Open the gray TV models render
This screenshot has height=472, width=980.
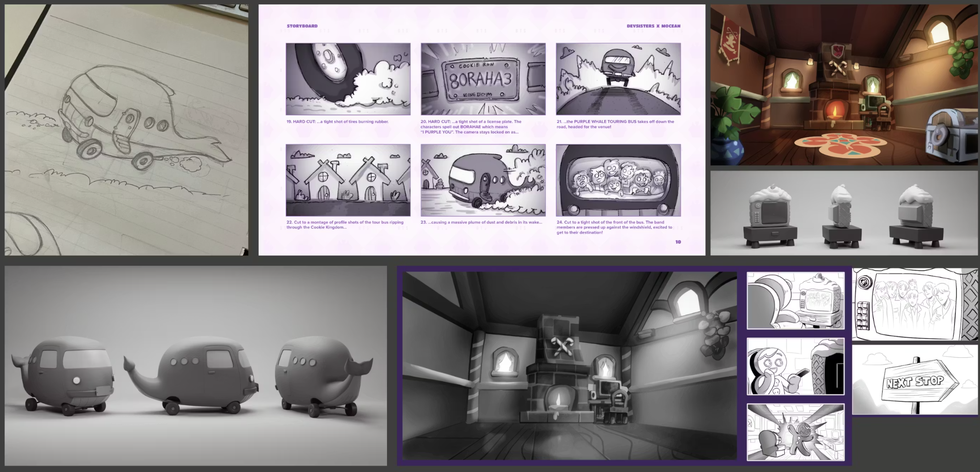coord(844,213)
